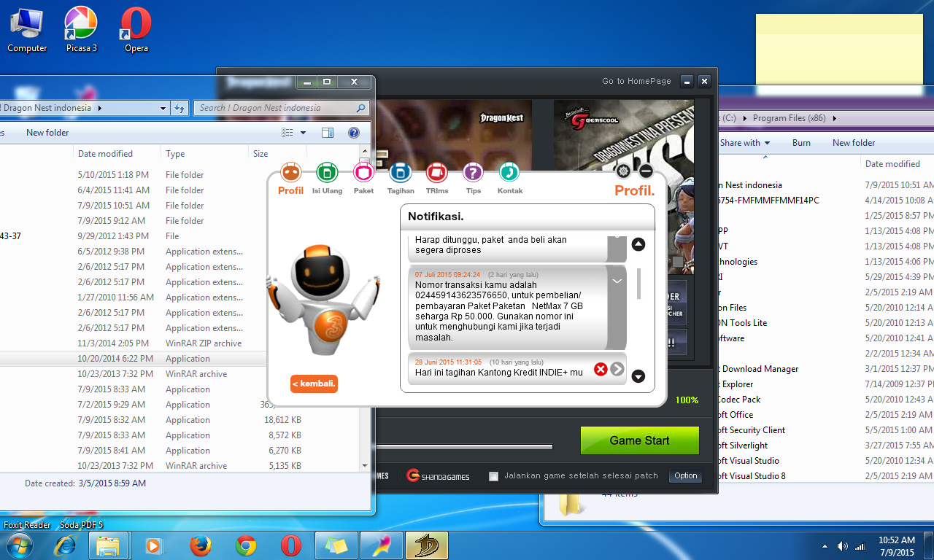The height and width of the screenshot is (560, 934).
Task: Click the clock showing 10:52 AM
Action: [896, 540]
